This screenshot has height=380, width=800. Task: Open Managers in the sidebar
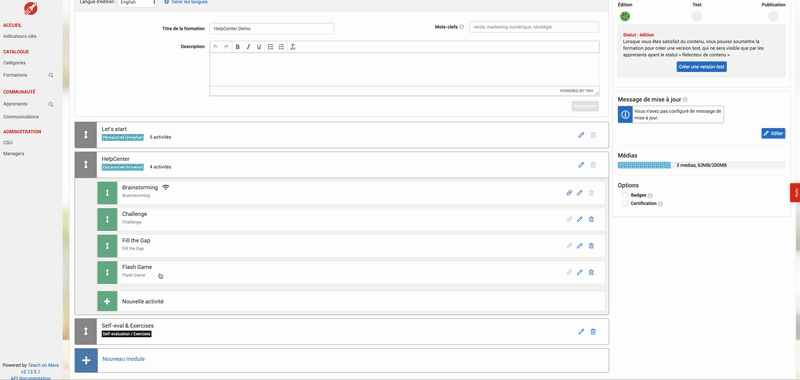(x=13, y=154)
